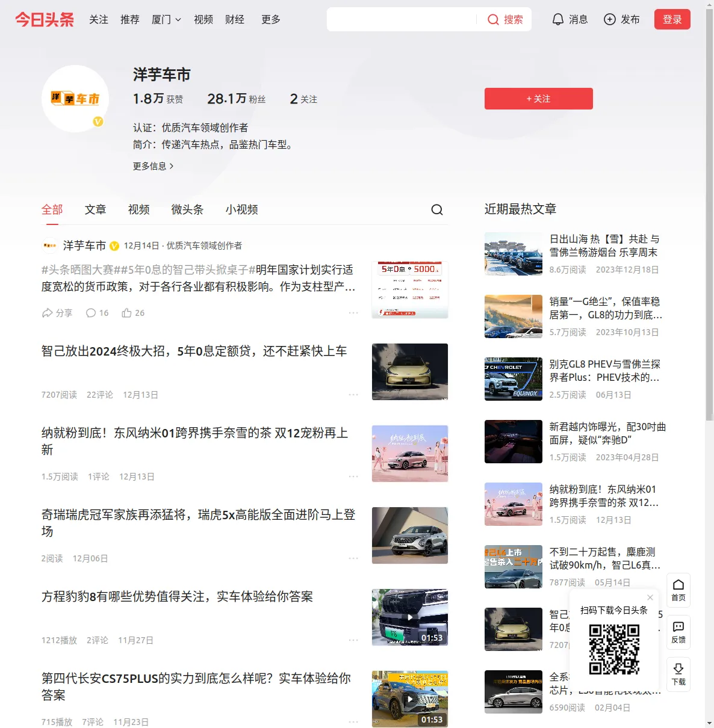Screen dimensions: 714x728
Task: Open hot article 别克GL8 PHEV与雪佛兰探界者Plus
Action: pos(605,371)
